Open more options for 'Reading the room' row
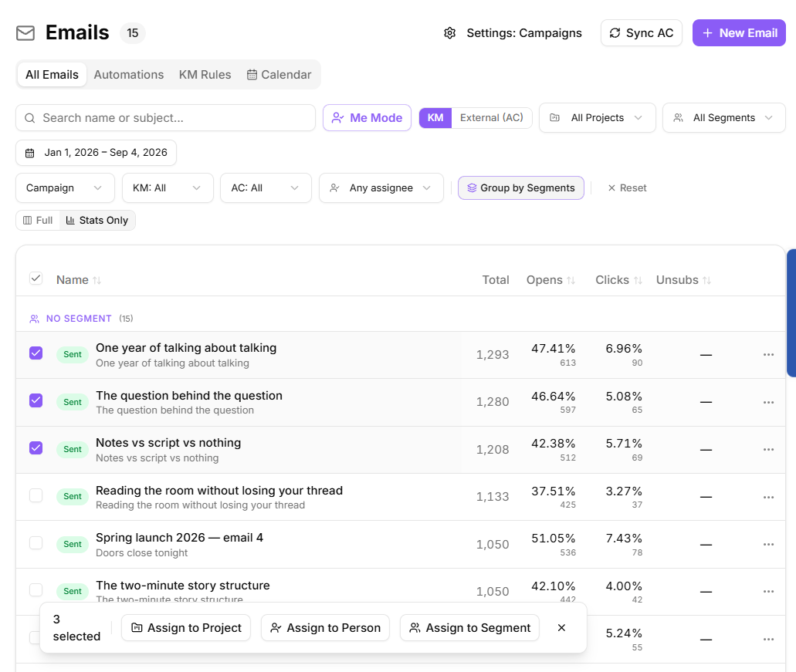 pyautogui.click(x=768, y=497)
